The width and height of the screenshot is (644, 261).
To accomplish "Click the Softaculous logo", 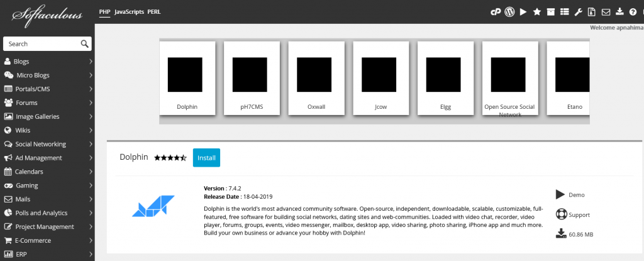I will [47, 14].
